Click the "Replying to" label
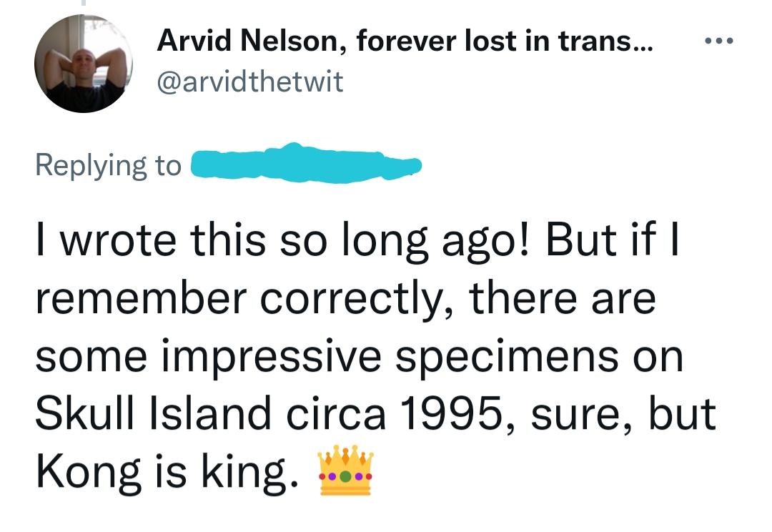Viewport: 772px width, 532px height. tap(109, 166)
